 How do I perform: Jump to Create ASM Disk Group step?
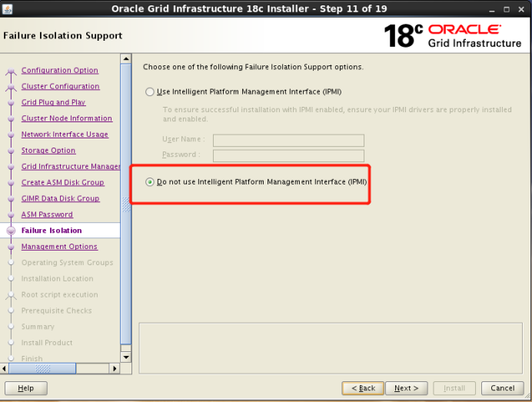(x=63, y=182)
